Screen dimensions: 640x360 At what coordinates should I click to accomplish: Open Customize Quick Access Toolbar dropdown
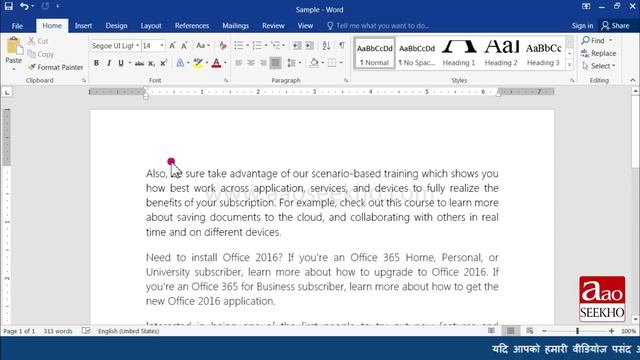[x=58, y=7]
